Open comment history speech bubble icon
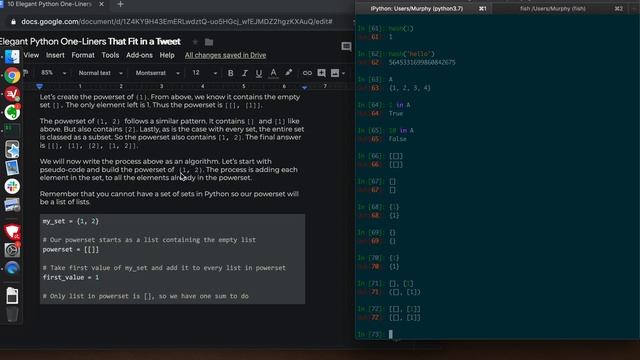Image resolution: width=640 pixels, height=360 pixels. [x=346, y=47]
